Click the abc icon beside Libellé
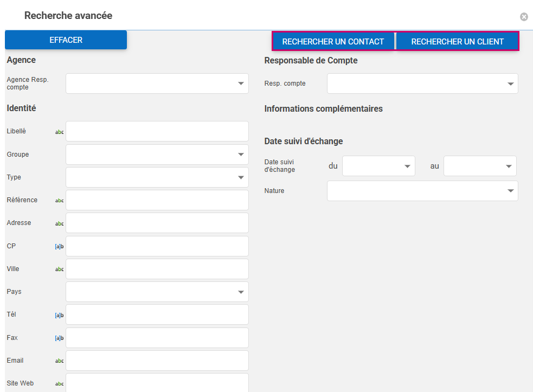This screenshot has width=533, height=392. [x=59, y=132]
